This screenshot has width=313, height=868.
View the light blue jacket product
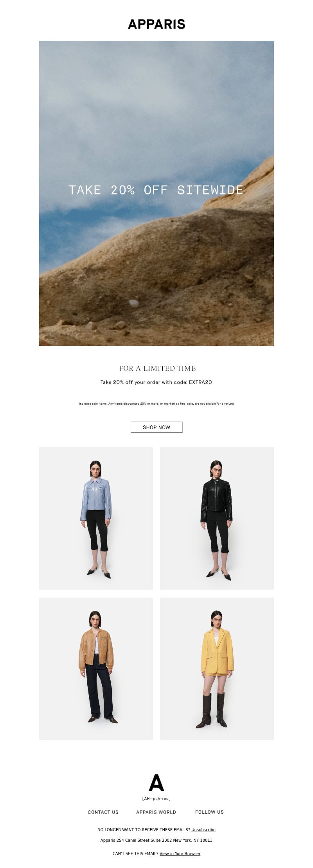(x=96, y=519)
